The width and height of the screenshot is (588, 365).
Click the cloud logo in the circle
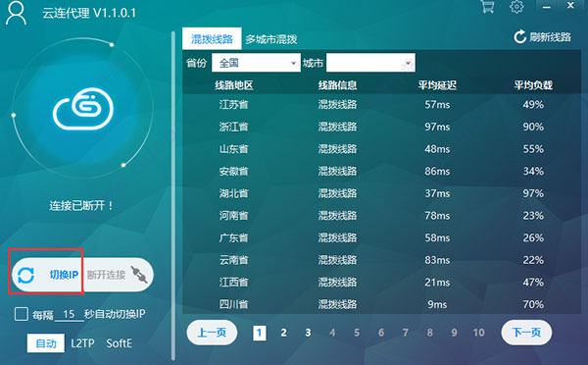83,109
